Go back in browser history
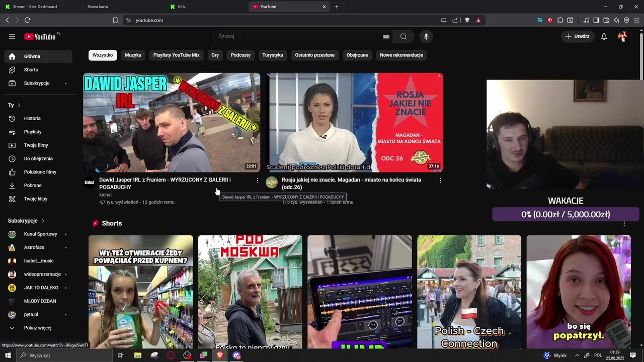This screenshot has width=644, height=362. click(x=7, y=20)
